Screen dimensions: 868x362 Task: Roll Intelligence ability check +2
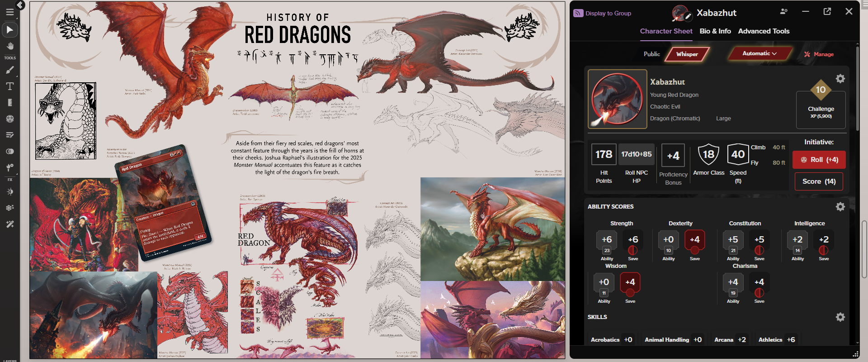797,240
